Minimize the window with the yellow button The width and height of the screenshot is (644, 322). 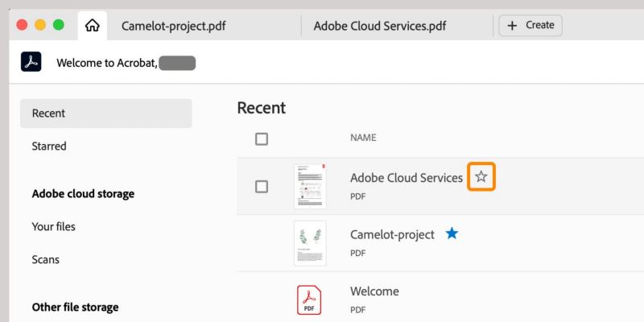click(x=40, y=25)
